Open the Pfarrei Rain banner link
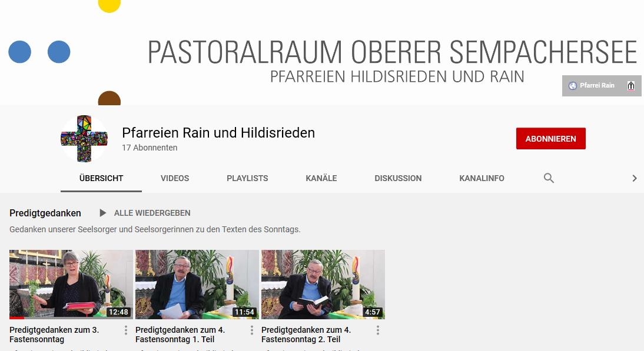Image resolution: width=644 pixels, height=351 pixels. click(602, 86)
